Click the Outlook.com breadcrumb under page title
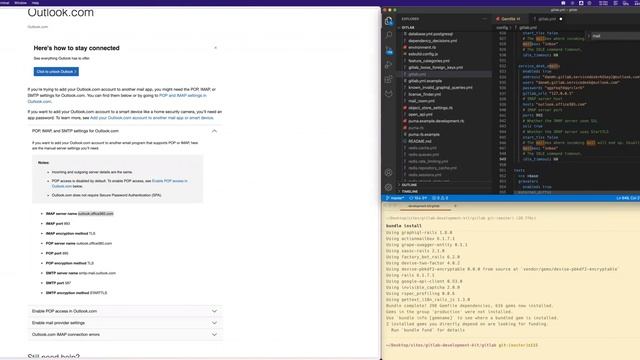 tap(38, 27)
